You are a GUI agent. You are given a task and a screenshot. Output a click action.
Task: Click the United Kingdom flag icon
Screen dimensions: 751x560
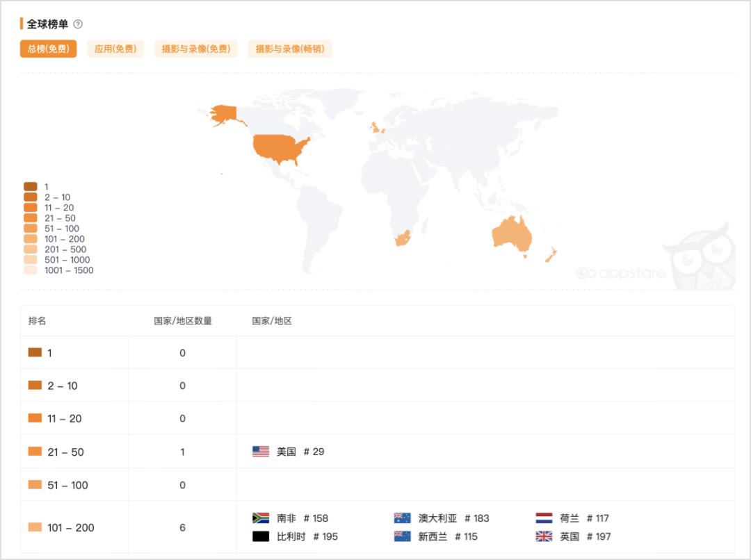tap(544, 536)
